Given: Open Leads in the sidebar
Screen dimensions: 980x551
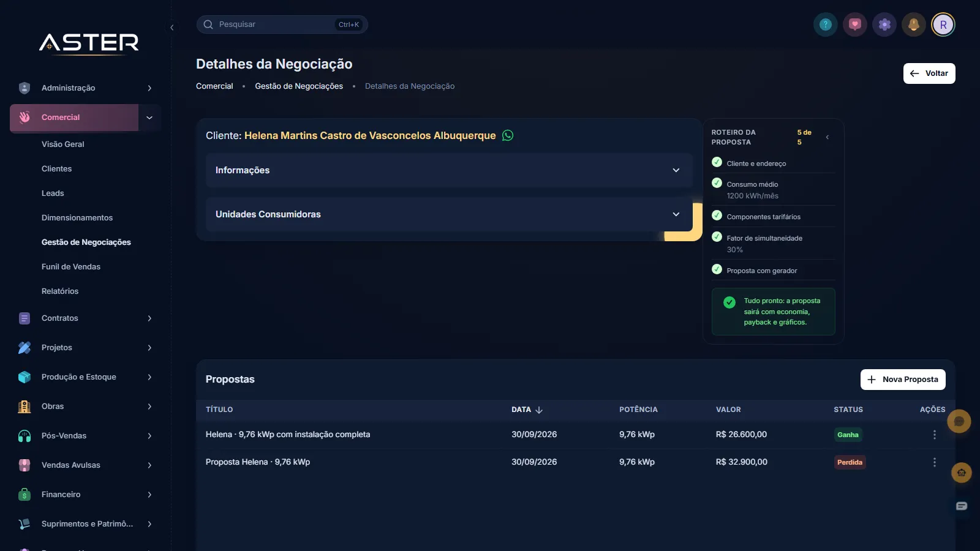Looking at the screenshot, I should (53, 193).
